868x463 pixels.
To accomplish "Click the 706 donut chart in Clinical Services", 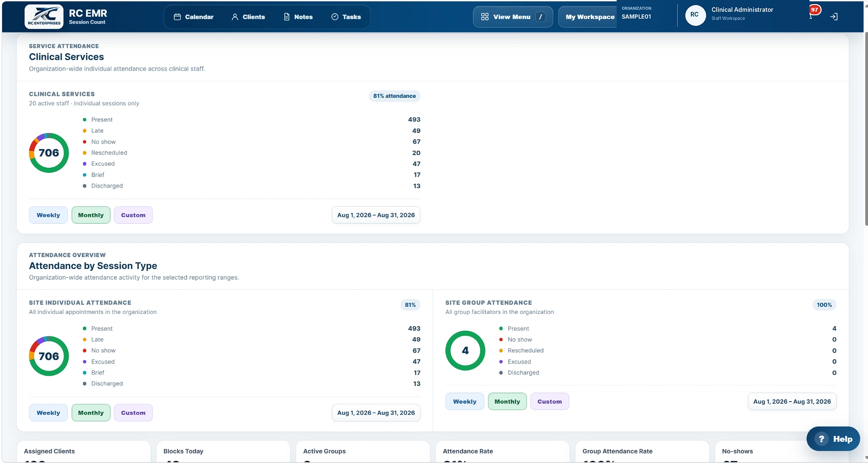I will point(49,153).
